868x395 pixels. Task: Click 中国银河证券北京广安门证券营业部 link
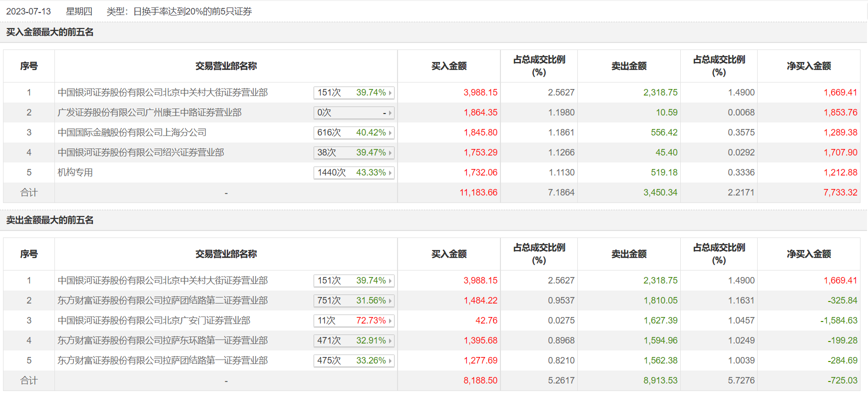click(154, 320)
